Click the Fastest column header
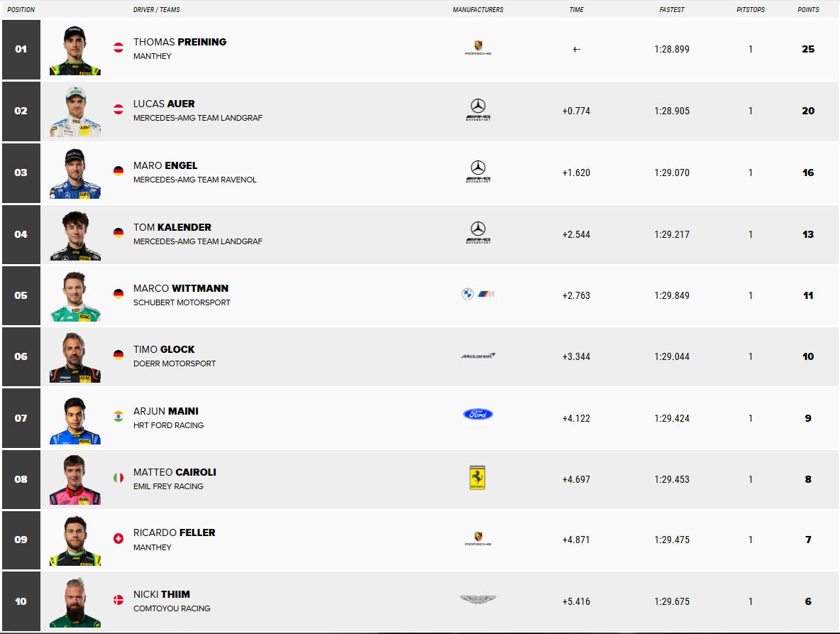 (671, 10)
